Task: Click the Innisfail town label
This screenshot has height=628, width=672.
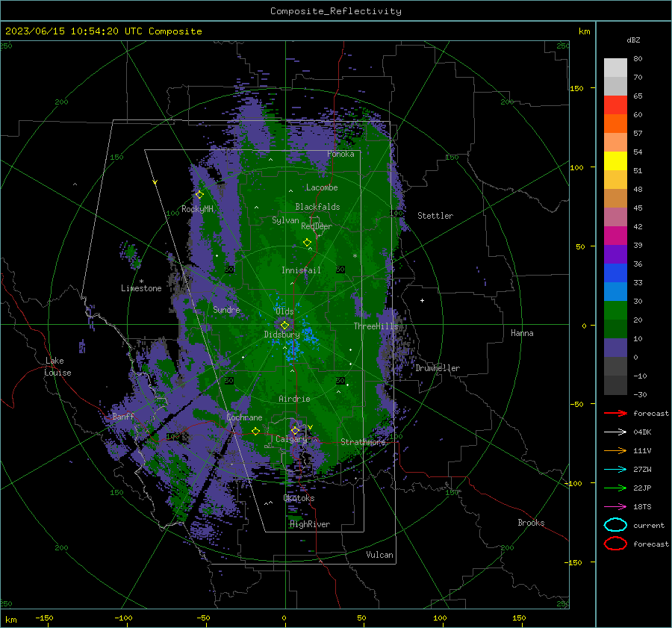Action: (x=301, y=270)
